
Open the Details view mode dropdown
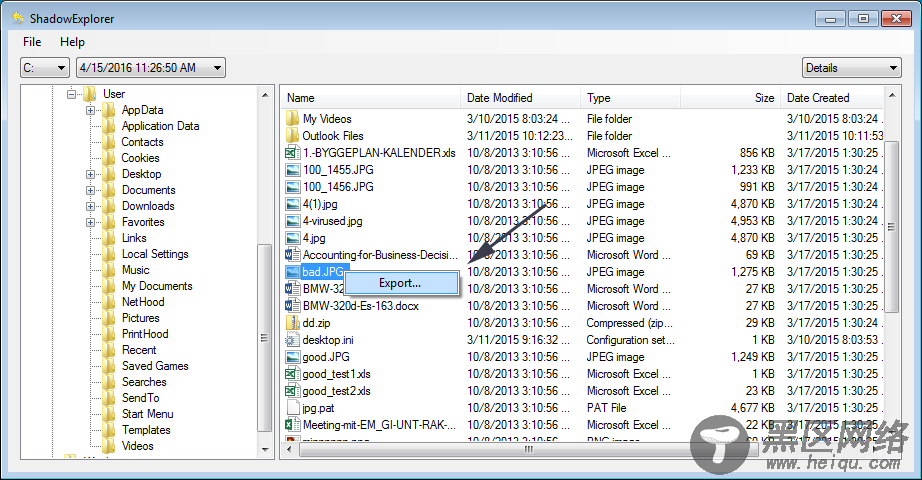[851, 68]
